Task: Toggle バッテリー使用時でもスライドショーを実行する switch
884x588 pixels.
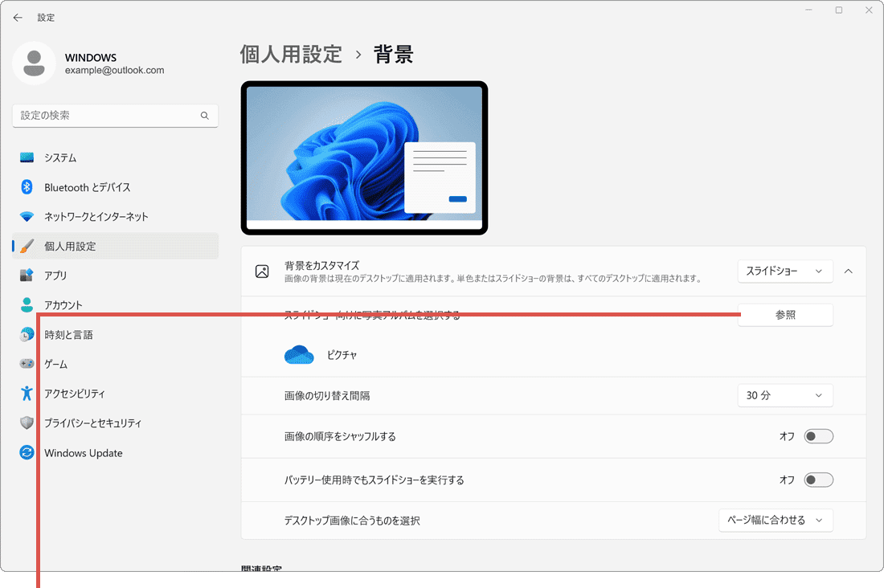Action: click(819, 480)
